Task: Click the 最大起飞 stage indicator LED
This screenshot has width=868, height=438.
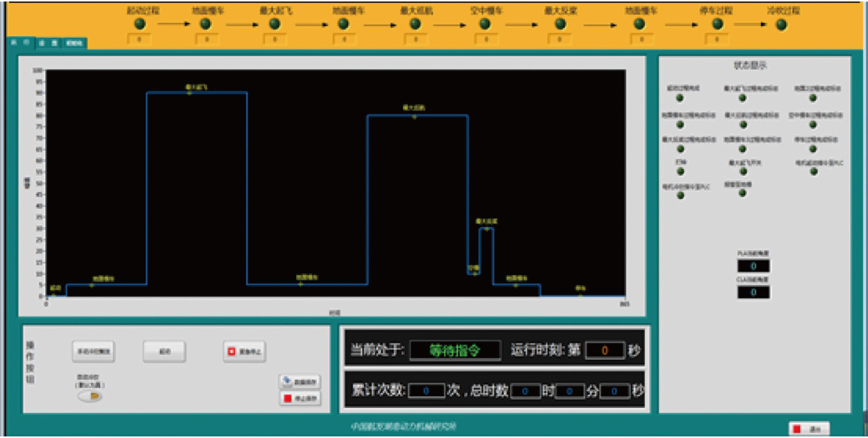Action: [x=275, y=24]
